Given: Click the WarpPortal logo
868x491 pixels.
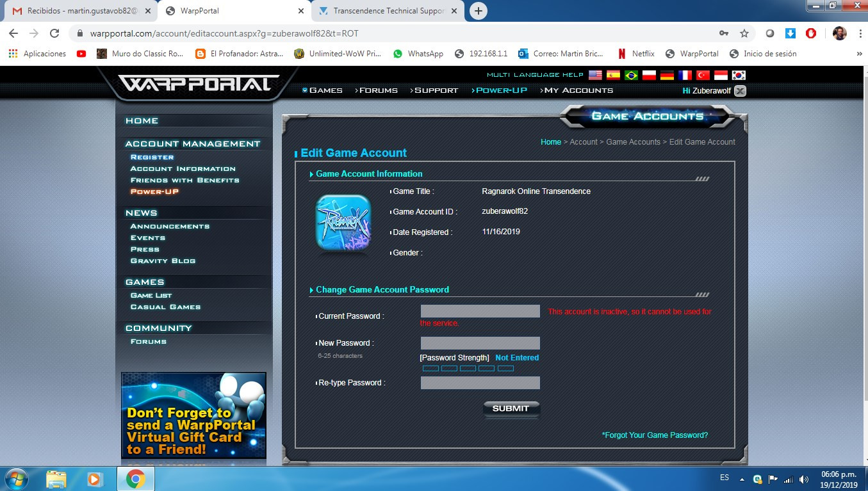Looking at the screenshot, I should pyautogui.click(x=199, y=83).
